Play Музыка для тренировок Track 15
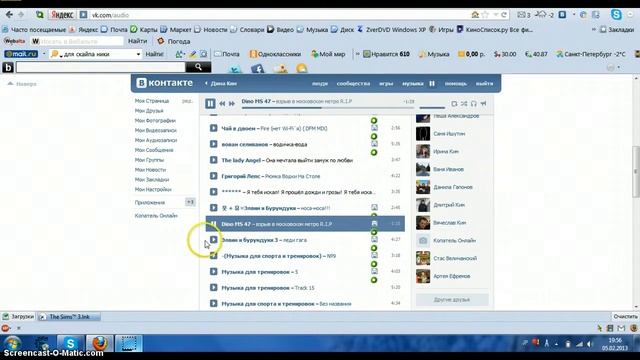This screenshot has width=640, height=360. (x=213, y=287)
